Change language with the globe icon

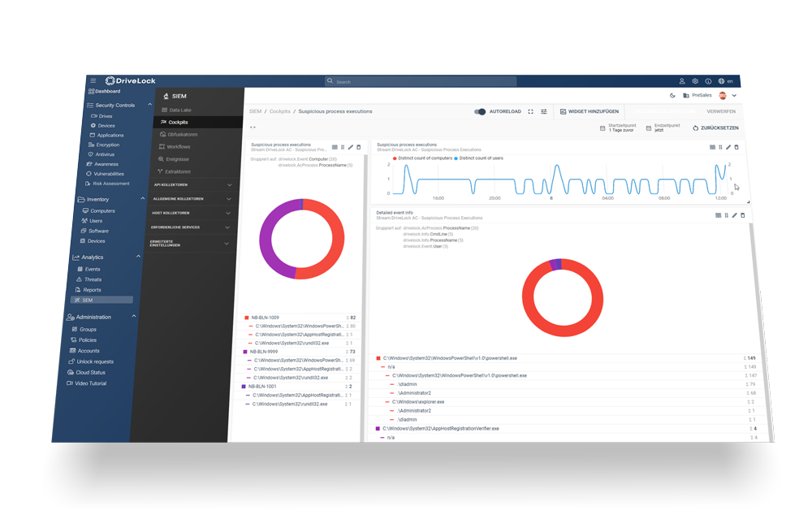(721, 81)
